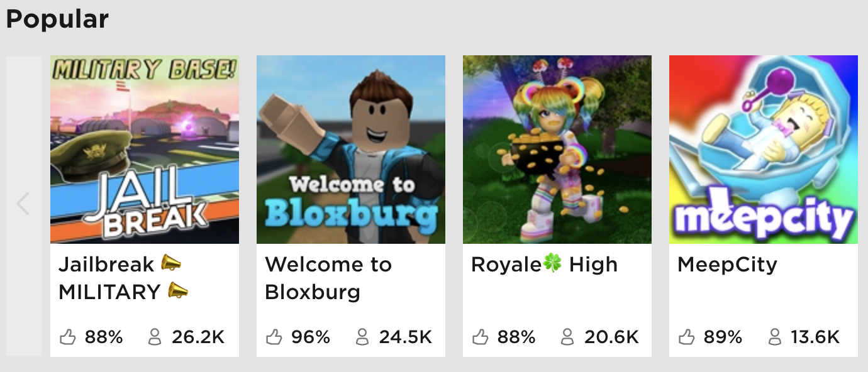Open the MeepCity game thumbnail
868x372 pixels.
pyautogui.click(x=764, y=150)
